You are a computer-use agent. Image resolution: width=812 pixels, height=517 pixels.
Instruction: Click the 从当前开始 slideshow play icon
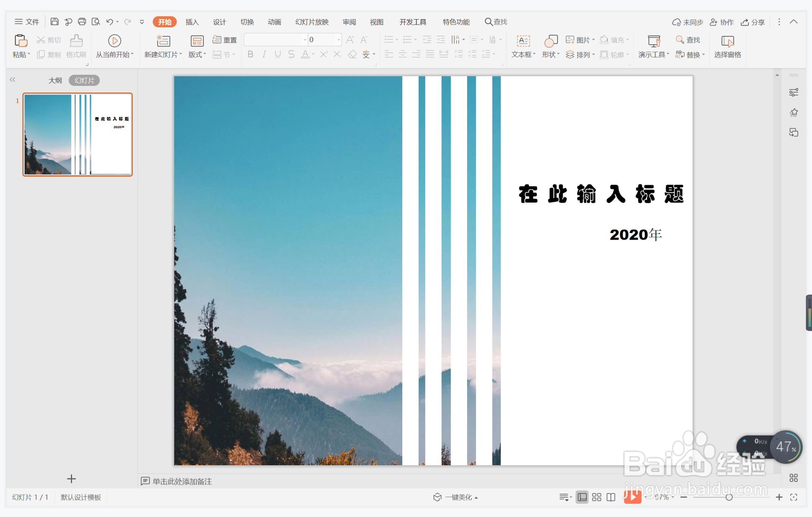tap(114, 41)
